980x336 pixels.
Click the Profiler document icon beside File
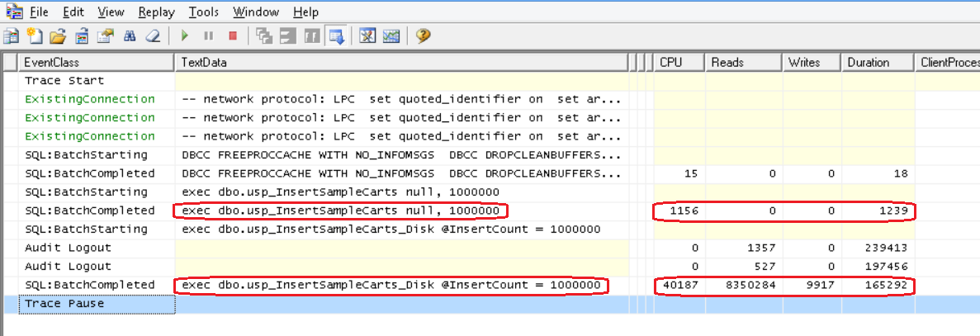(14, 12)
